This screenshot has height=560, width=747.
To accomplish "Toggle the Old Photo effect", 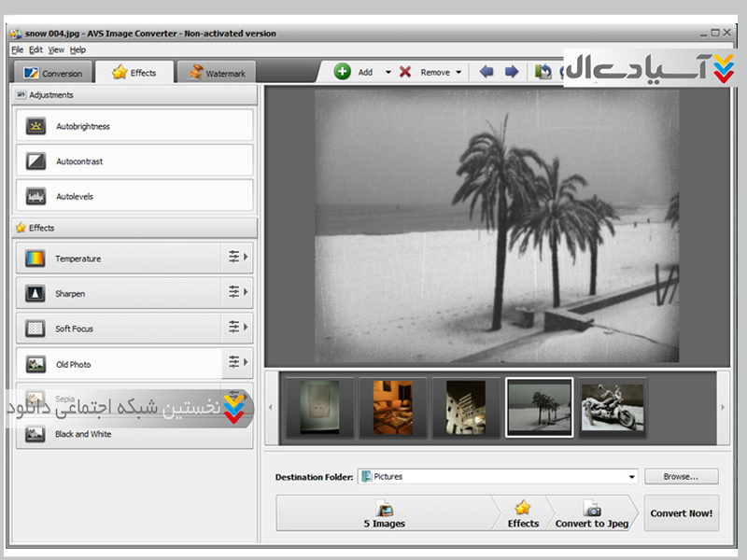I will pyautogui.click(x=117, y=364).
